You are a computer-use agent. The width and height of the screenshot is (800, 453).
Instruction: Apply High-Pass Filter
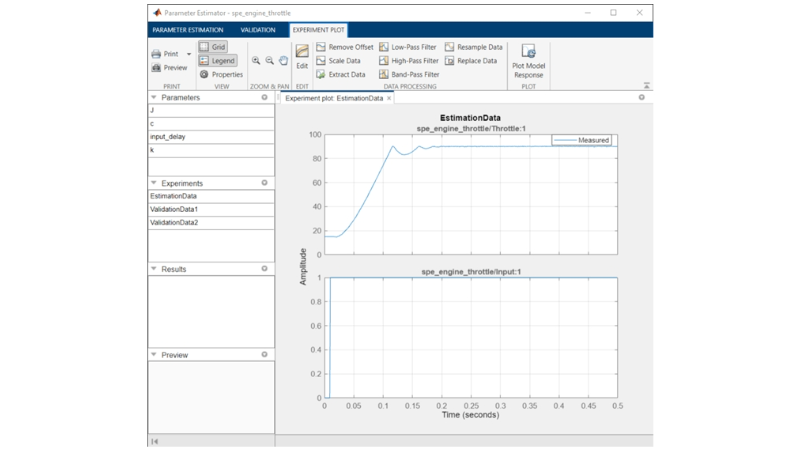tap(409, 61)
